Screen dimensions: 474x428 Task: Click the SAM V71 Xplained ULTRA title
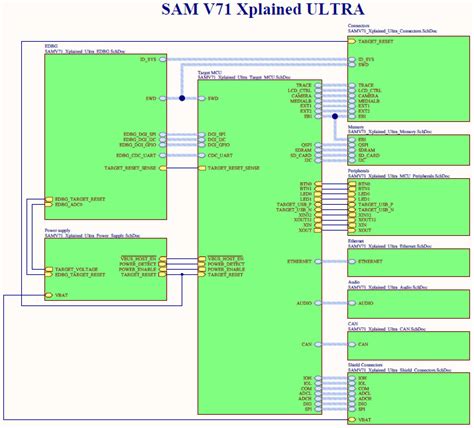pyautogui.click(x=263, y=10)
